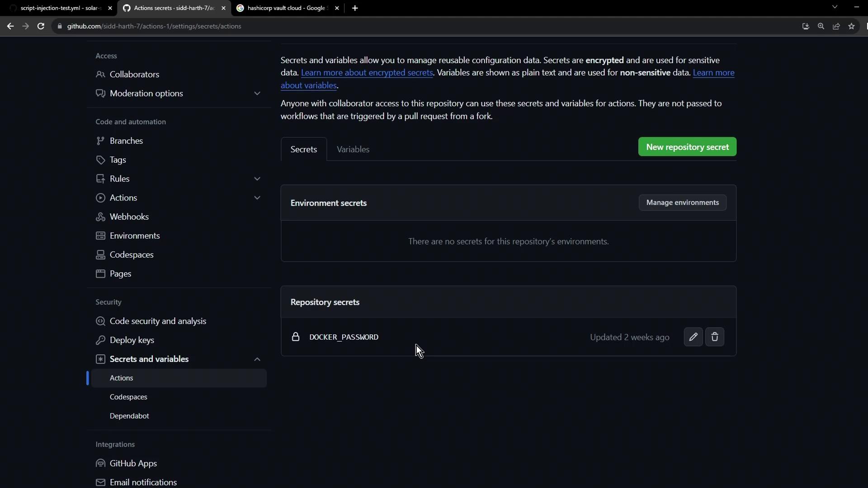Click the share icon in address bar
The width and height of the screenshot is (868, 488).
click(836, 26)
